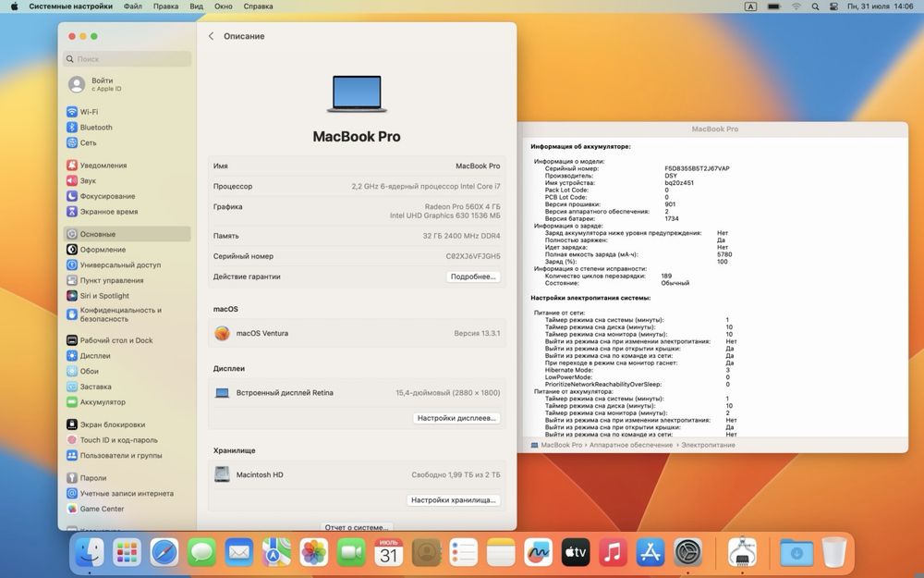The image size is (924, 578).
Task: Open Game Center in the sidebar
Action: click(127, 509)
